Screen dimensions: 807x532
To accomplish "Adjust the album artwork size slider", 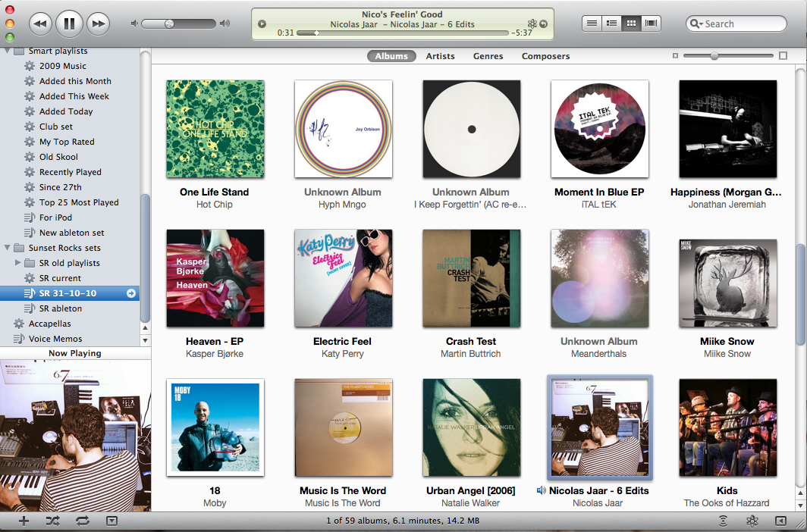I will point(714,55).
